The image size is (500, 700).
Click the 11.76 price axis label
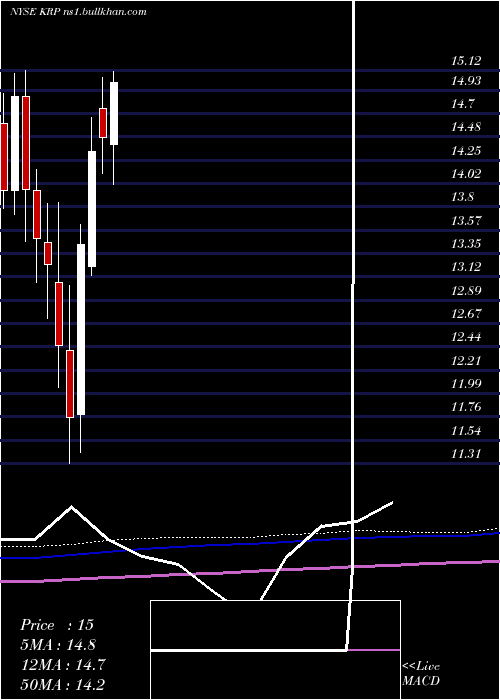coord(466,407)
